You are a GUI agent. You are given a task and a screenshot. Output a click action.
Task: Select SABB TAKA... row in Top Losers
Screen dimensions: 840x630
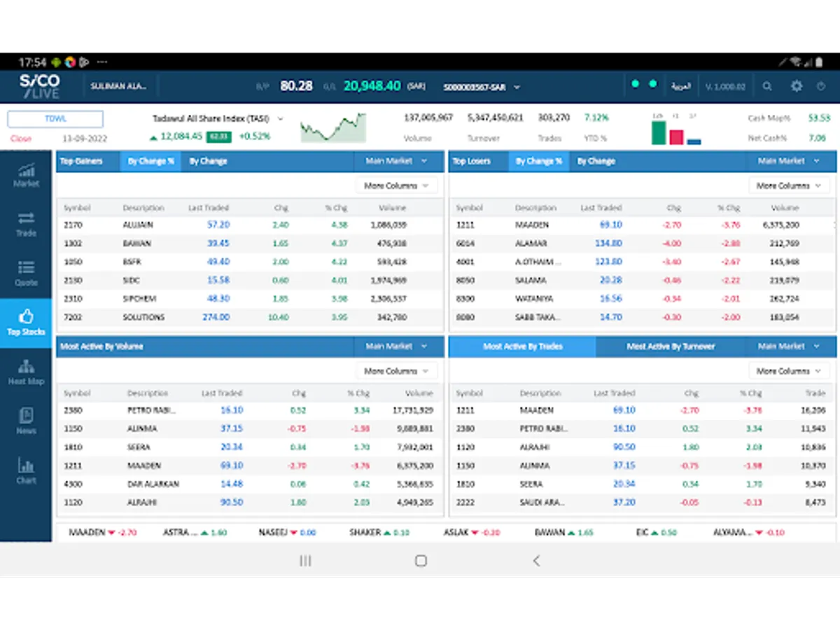click(643, 317)
